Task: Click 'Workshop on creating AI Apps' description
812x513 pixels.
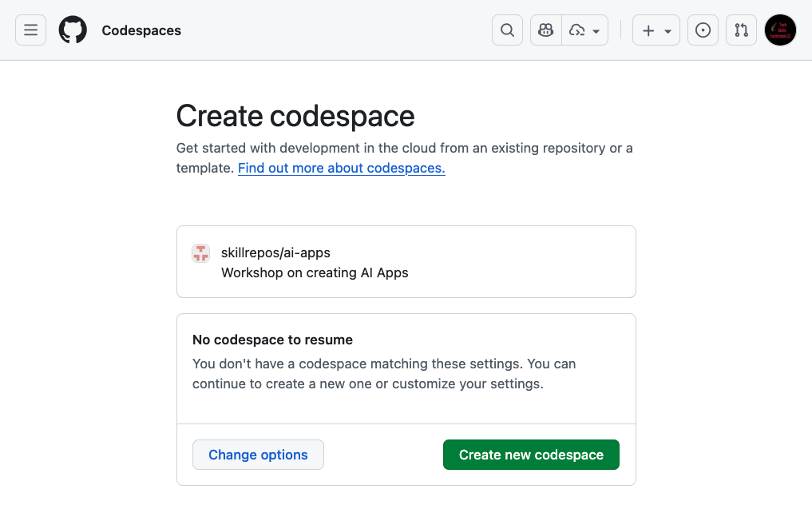Action: coord(315,272)
